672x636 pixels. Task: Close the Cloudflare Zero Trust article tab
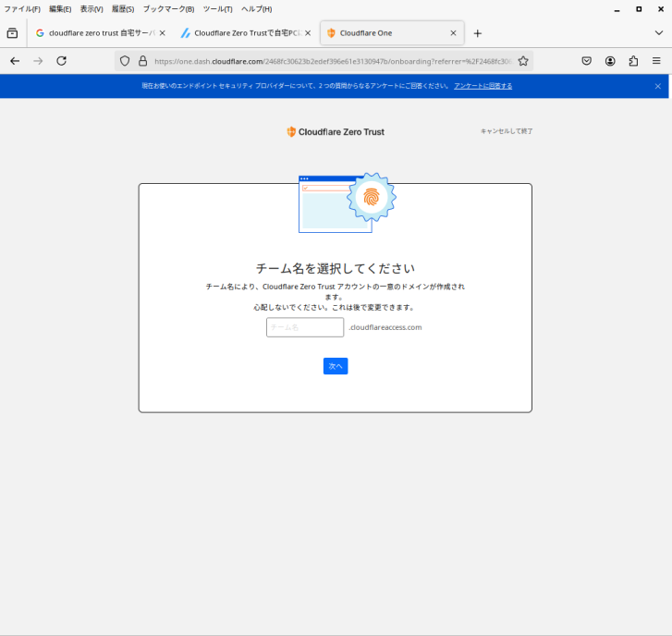[308, 33]
